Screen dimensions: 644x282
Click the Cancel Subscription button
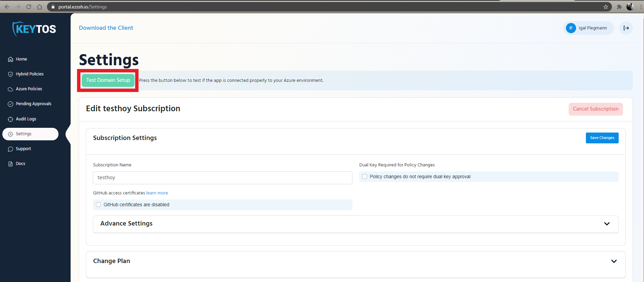(x=595, y=109)
